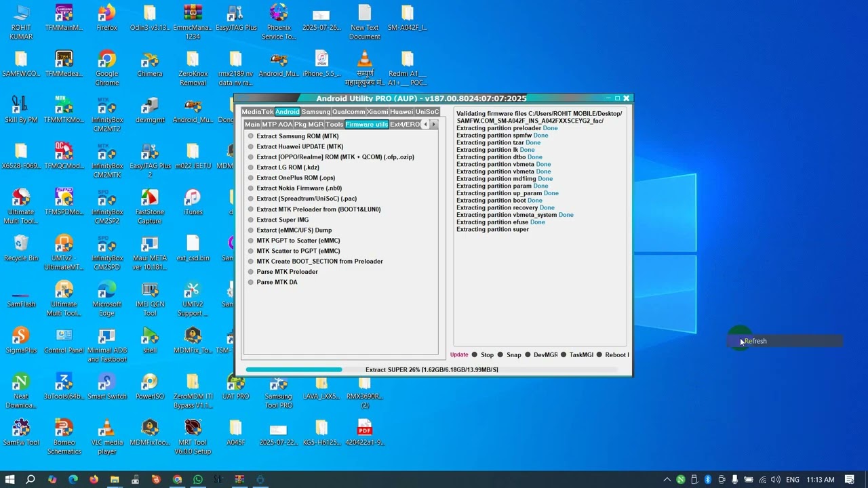Open the Tools sub-tab
Image resolution: width=868 pixels, height=488 pixels.
pos(334,125)
